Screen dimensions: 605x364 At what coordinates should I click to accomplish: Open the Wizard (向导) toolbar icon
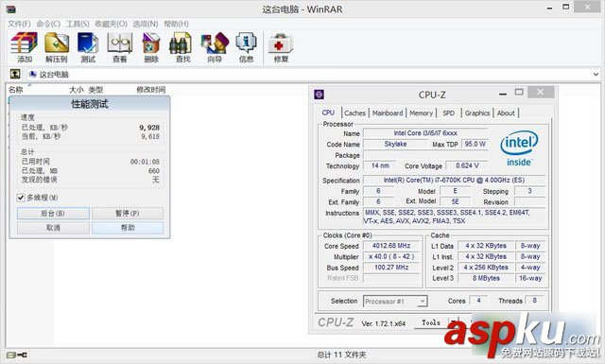pos(215,47)
